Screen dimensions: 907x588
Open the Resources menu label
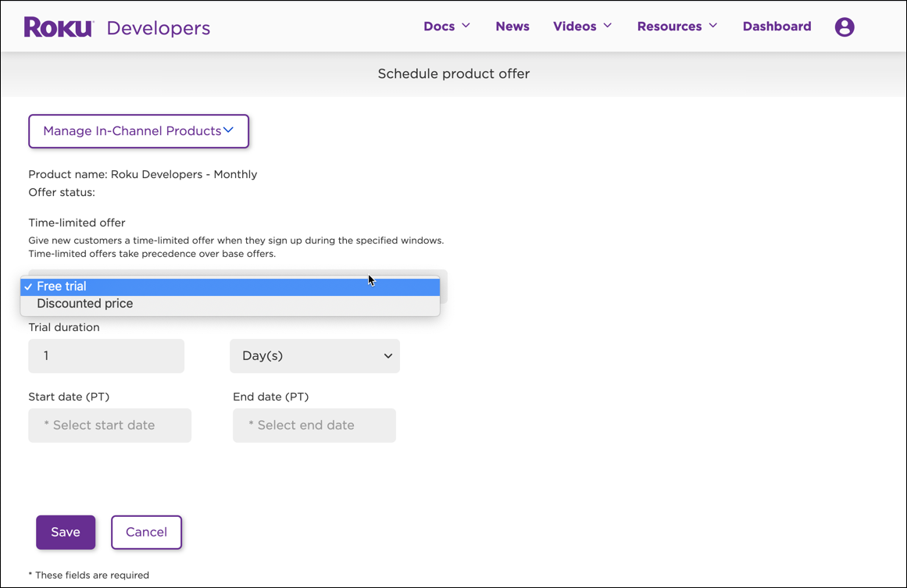(x=669, y=27)
